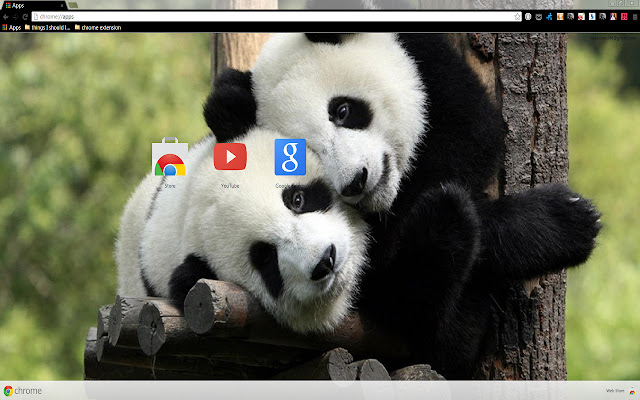Open the envelope-shaped extension icon
The width and height of the screenshot is (640, 400).
(539, 17)
